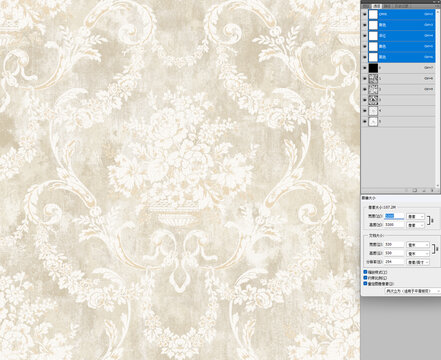Image resolution: width=441 pixels, height=360 pixels.
Task: Create new channel icon
Action: (424, 190)
